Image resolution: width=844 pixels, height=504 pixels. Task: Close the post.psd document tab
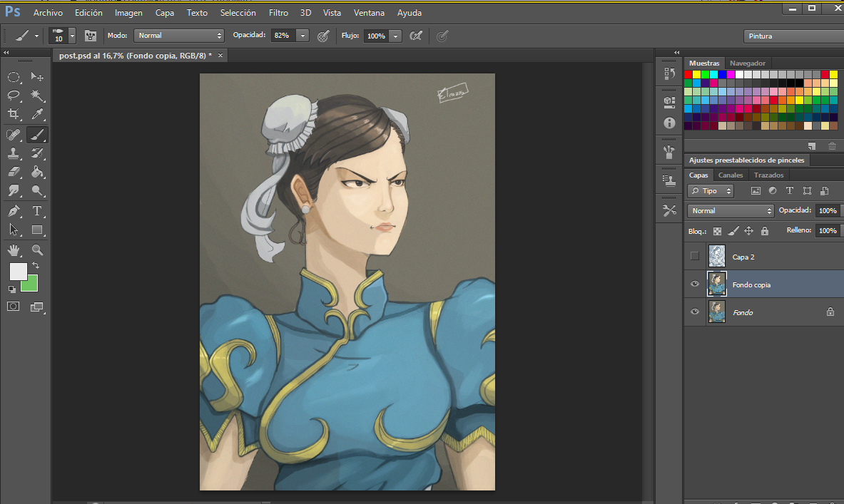tap(220, 56)
